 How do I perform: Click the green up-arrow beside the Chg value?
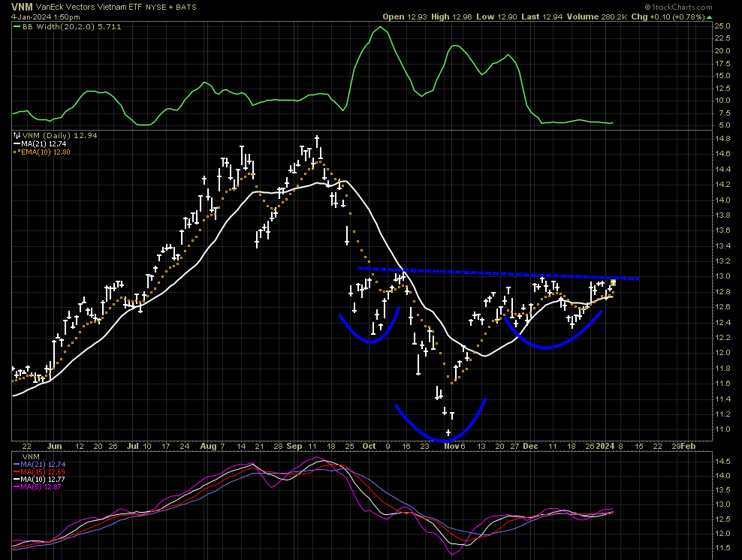pyautogui.click(x=709, y=17)
